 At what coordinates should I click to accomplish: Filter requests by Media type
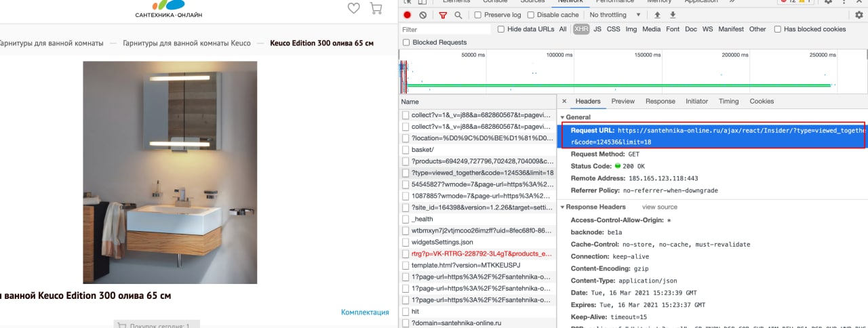click(x=652, y=29)
